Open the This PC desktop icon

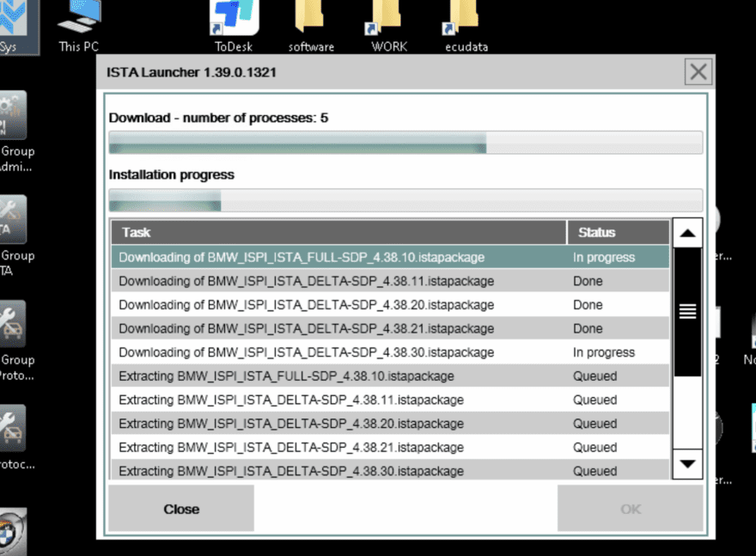78,25
